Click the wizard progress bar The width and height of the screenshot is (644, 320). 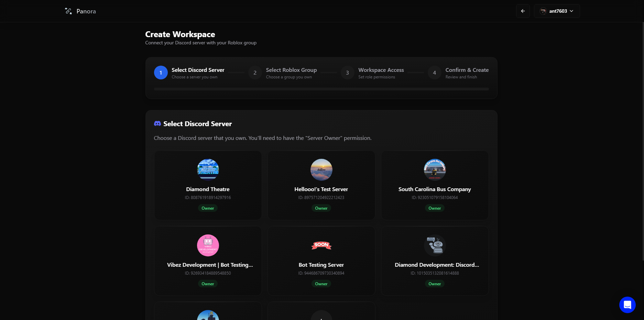pyautogui.click(x=321, y=89)
